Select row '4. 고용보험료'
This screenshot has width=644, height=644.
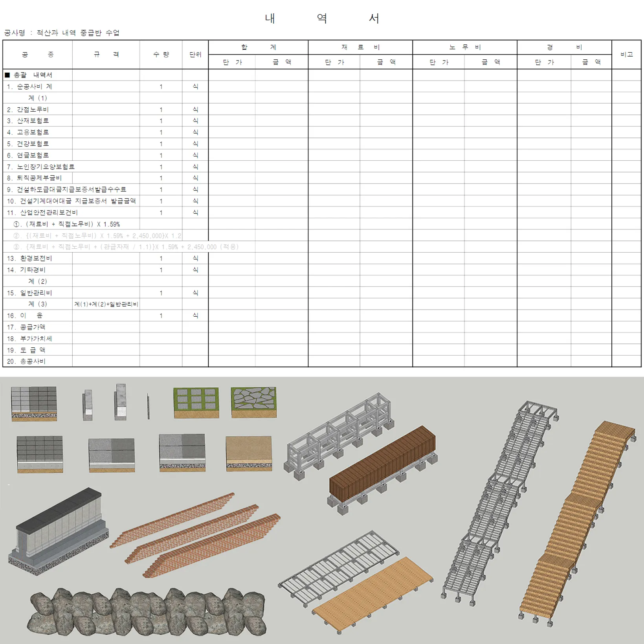pyautogui.click(x=322, y=132)
